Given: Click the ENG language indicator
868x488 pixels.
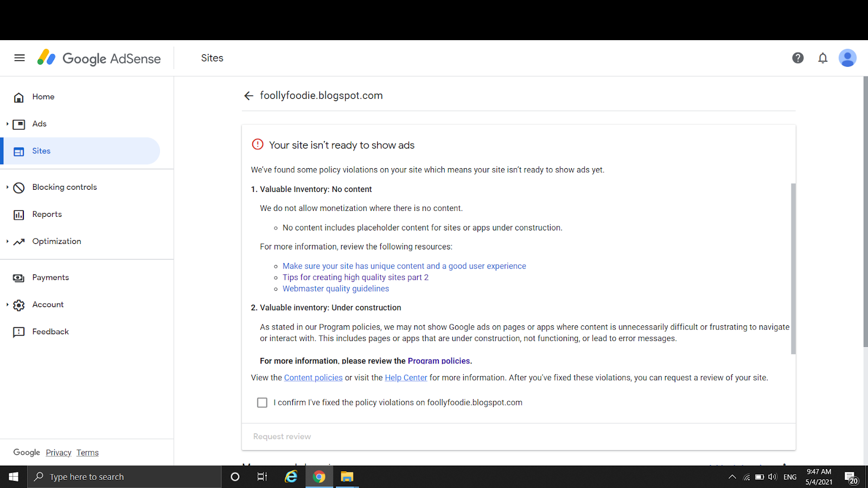Looking at the screenshot, I should pyautogui.click(x=790, y=477).
